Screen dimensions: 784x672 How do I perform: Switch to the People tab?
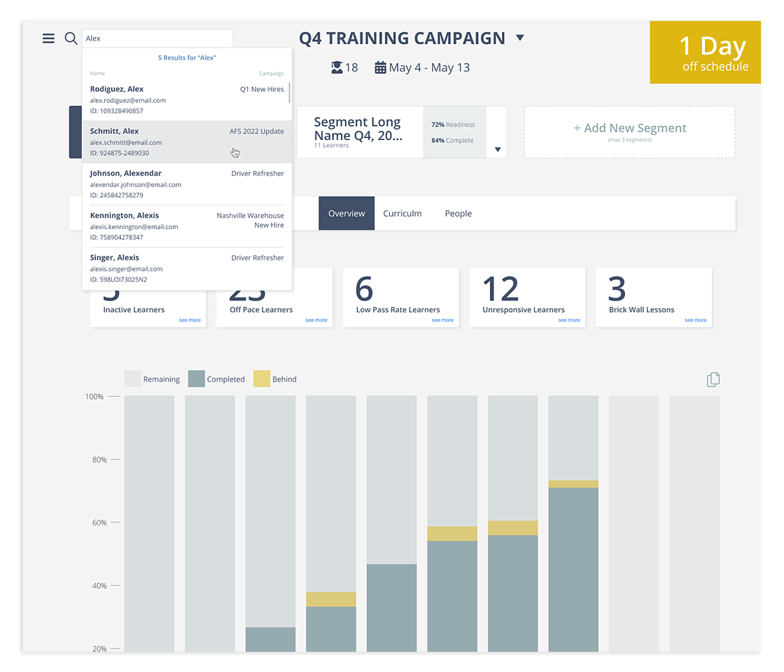(x=458, y=213)
